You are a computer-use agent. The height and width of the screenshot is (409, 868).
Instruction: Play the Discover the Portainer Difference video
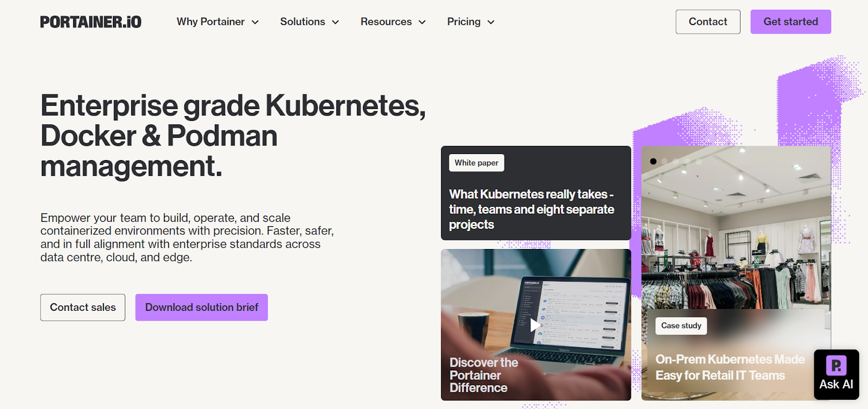point(535,325)
